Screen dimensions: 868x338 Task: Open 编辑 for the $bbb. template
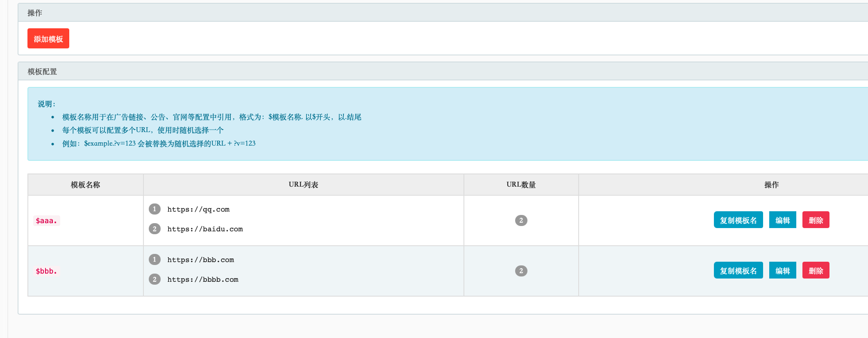pyautogui.click(x=782, y=271)
